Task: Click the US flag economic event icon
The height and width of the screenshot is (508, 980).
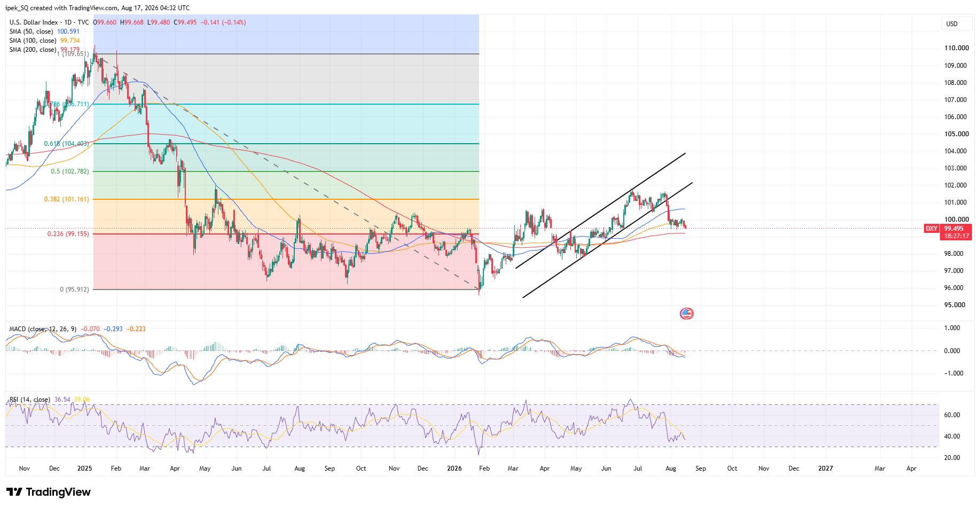Action: (x=686, y=314)
